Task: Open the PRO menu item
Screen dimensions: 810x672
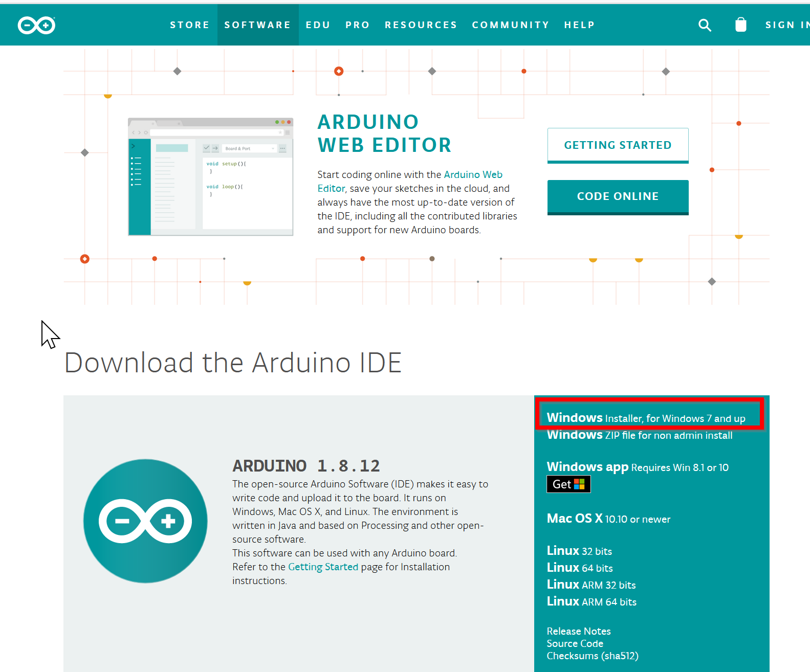Action: [358, 25]
